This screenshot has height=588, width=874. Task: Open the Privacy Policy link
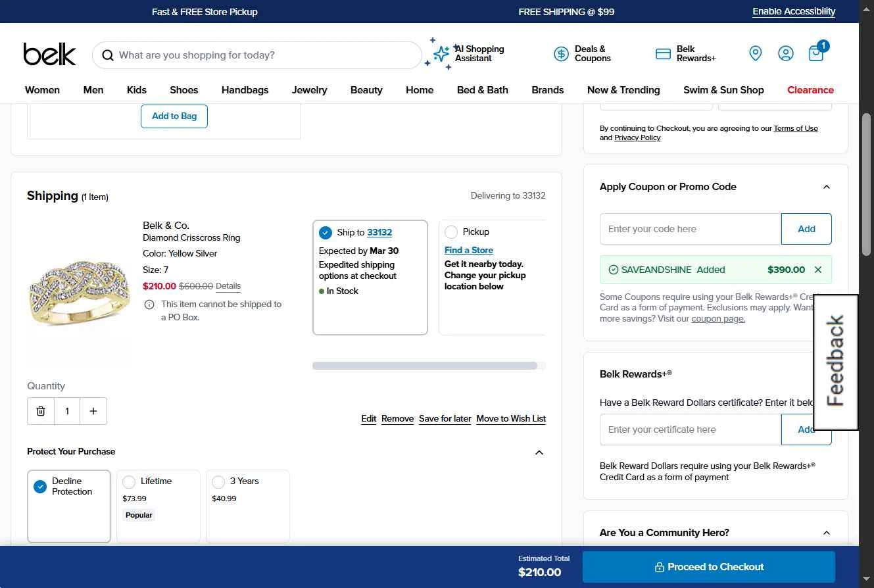[x=637, y=137]
